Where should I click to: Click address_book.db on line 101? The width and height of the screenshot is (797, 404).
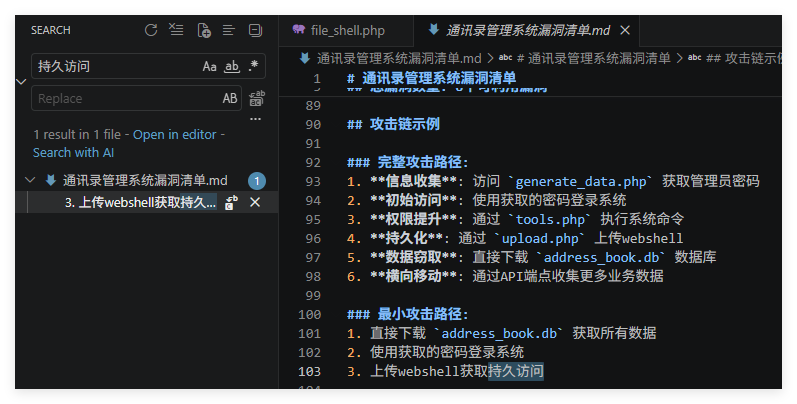pyautogui.click(x=499, y=333)
